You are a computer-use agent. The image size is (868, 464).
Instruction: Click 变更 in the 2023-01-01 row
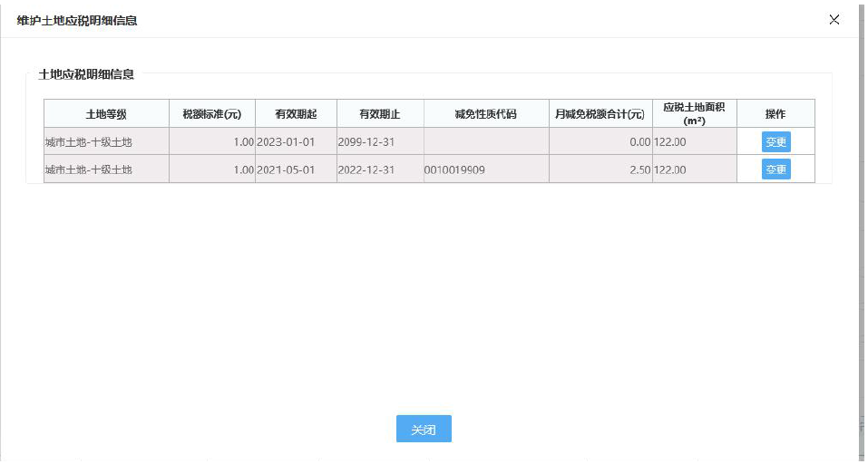(776, 141)
